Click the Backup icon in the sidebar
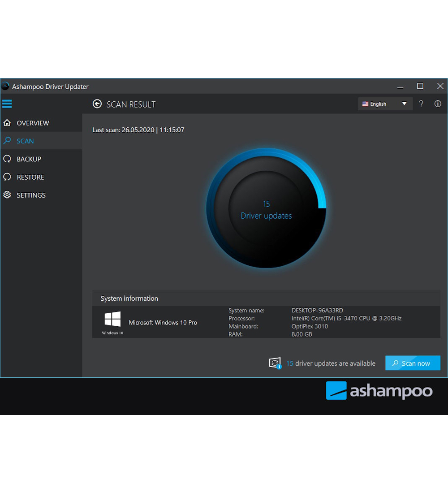This screenshot has width=448, height=493. tap(7, 159)
